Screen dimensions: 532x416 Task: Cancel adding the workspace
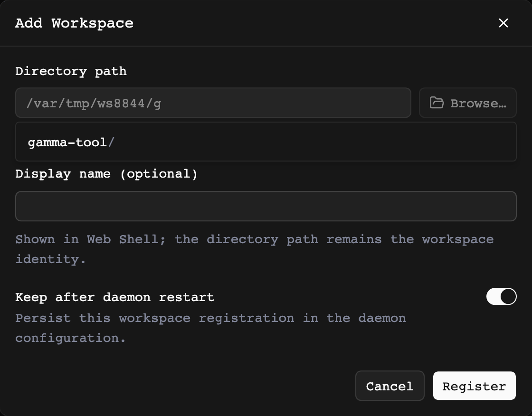(390, 386)
